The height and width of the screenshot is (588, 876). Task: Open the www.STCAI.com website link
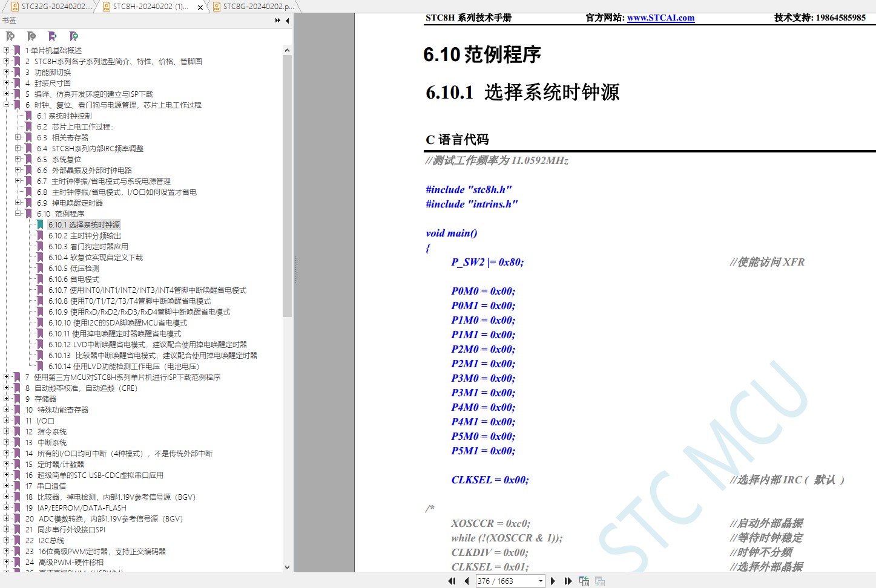tap(660, 18)
